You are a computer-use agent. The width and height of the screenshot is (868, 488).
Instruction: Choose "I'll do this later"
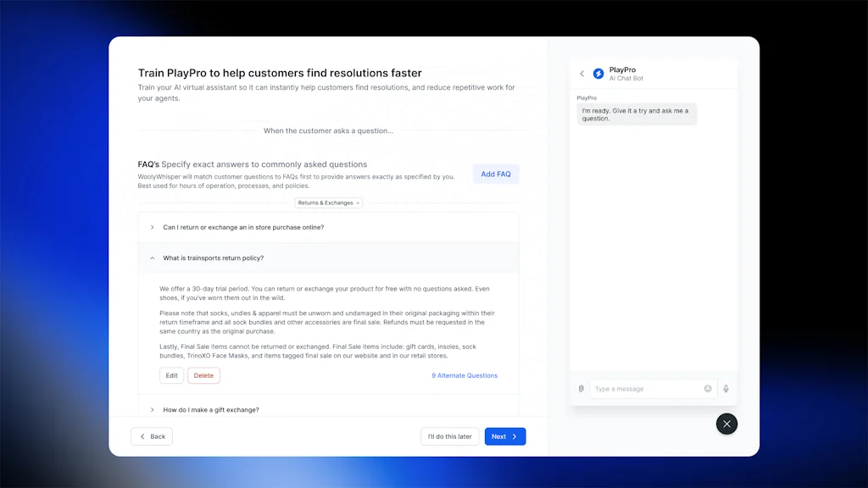pyautogui.click(x=449, y=435)
